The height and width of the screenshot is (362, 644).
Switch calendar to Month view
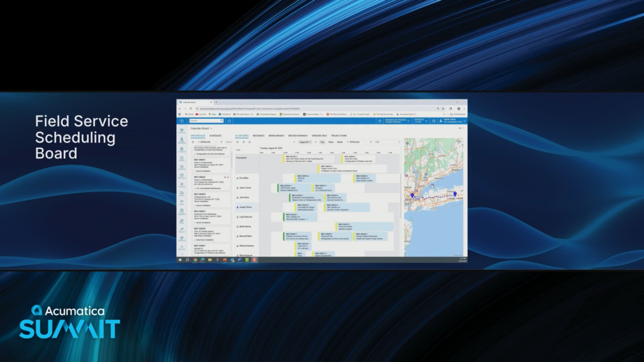coord(340,142)
